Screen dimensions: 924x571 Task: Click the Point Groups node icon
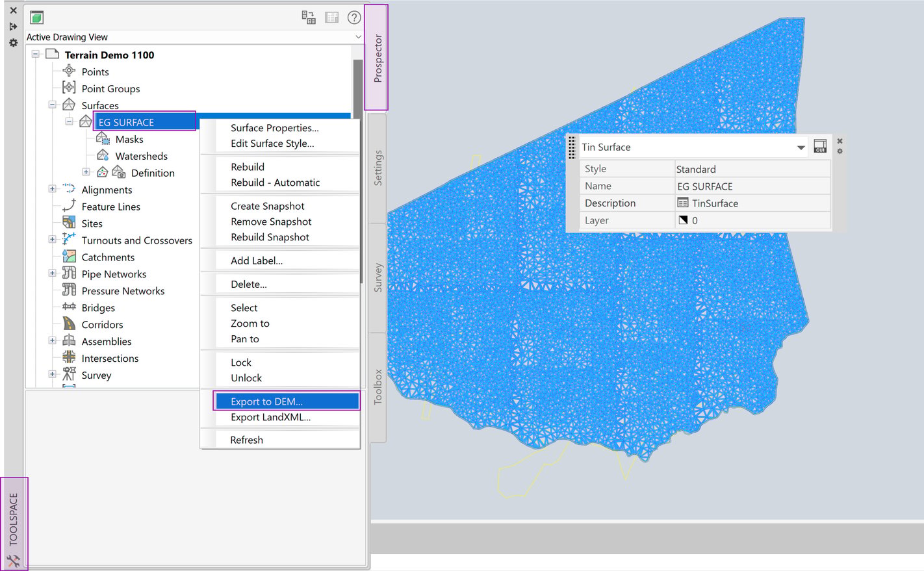tap(69, 88)
